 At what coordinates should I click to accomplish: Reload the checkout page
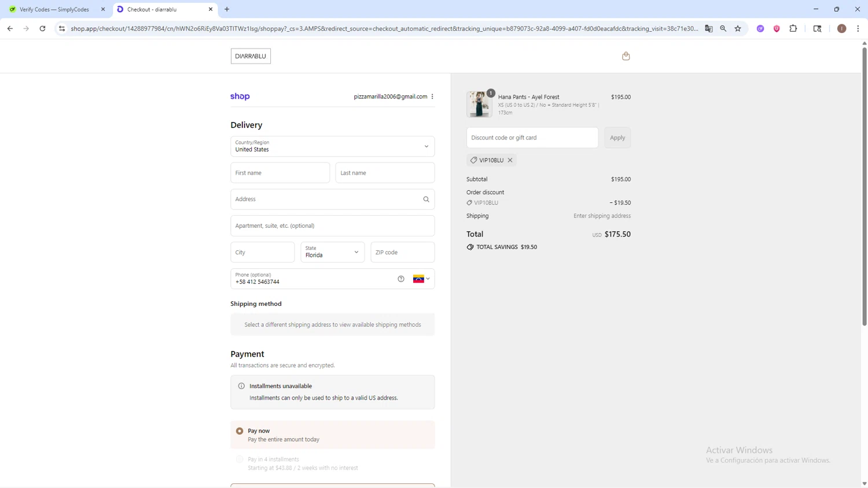point(42,28)
